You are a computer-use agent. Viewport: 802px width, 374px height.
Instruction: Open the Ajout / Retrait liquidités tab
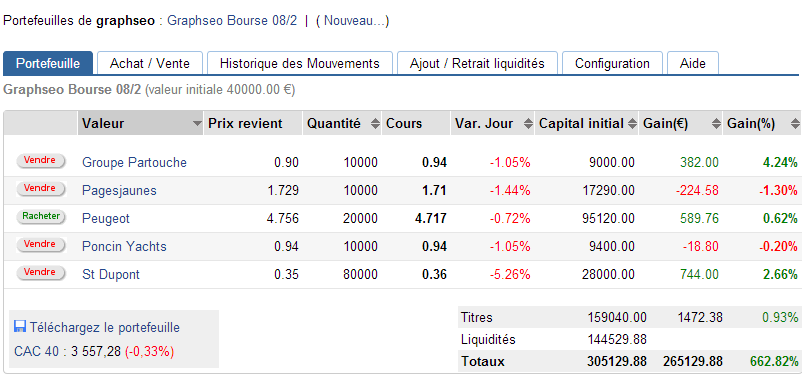(x=477, y=63)
